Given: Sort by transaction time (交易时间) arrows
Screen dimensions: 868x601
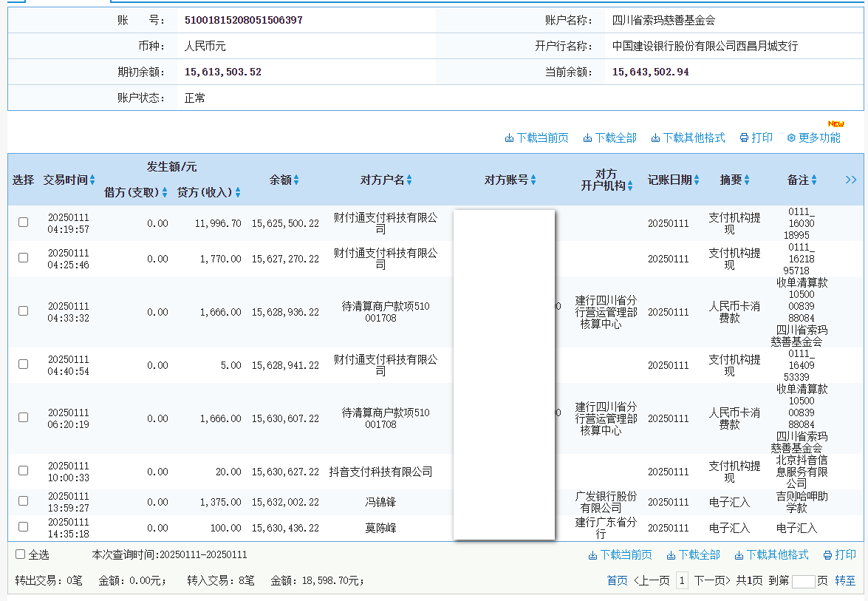Looking at the screenshot, I should pyautogui.click(x=92, y=180).
